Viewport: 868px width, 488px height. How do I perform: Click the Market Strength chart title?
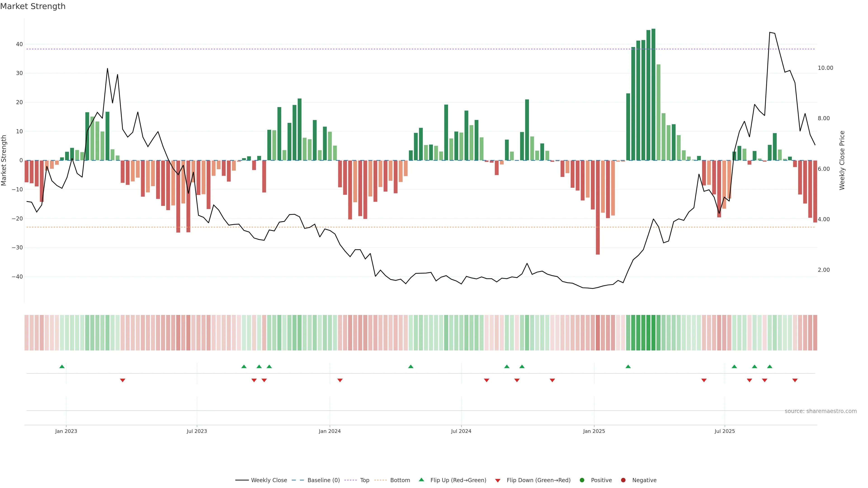[x=33, y=6]
